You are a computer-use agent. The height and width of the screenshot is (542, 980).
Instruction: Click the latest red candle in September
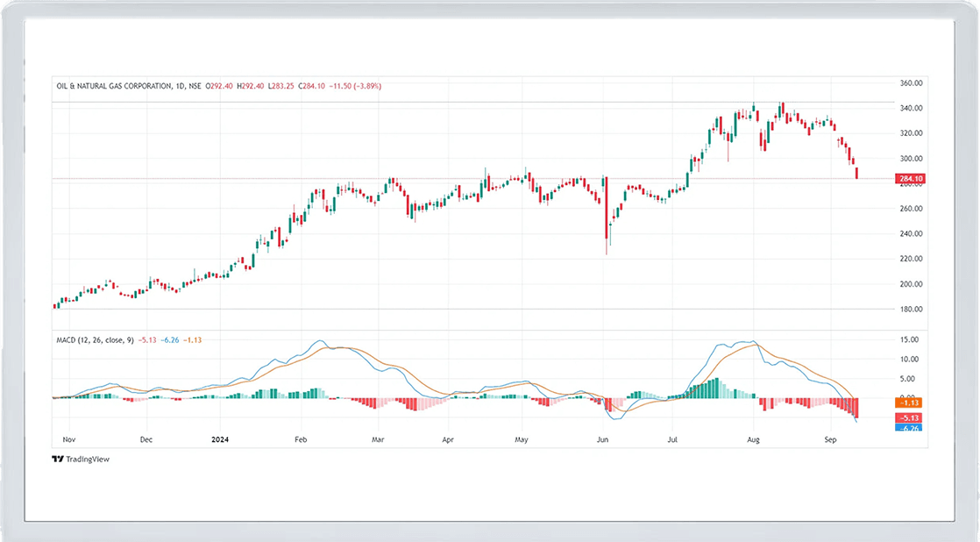pyautogui.click(x=856, y=173)
